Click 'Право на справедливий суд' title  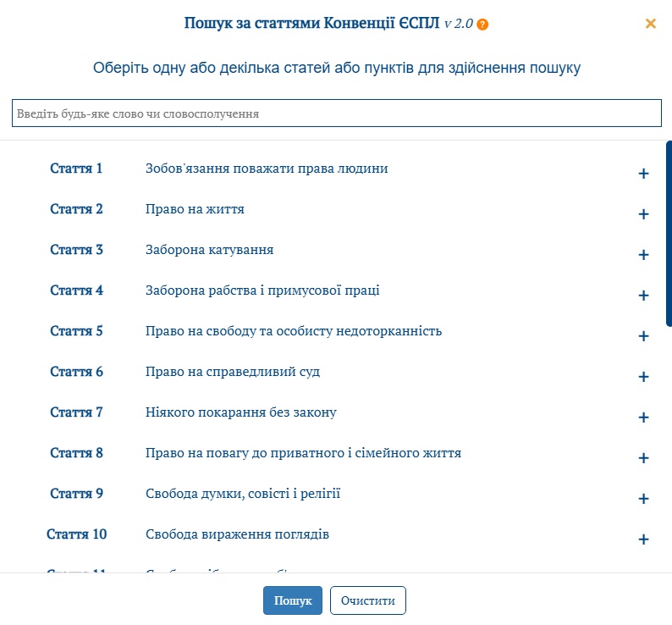[x=233, y=372]
